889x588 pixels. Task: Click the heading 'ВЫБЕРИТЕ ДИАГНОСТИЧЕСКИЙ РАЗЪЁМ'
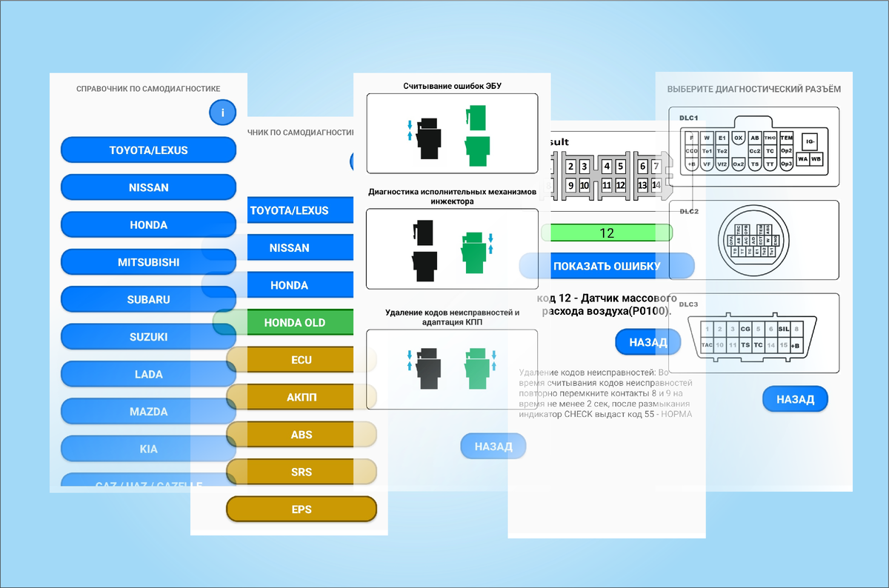coord(754,89)
